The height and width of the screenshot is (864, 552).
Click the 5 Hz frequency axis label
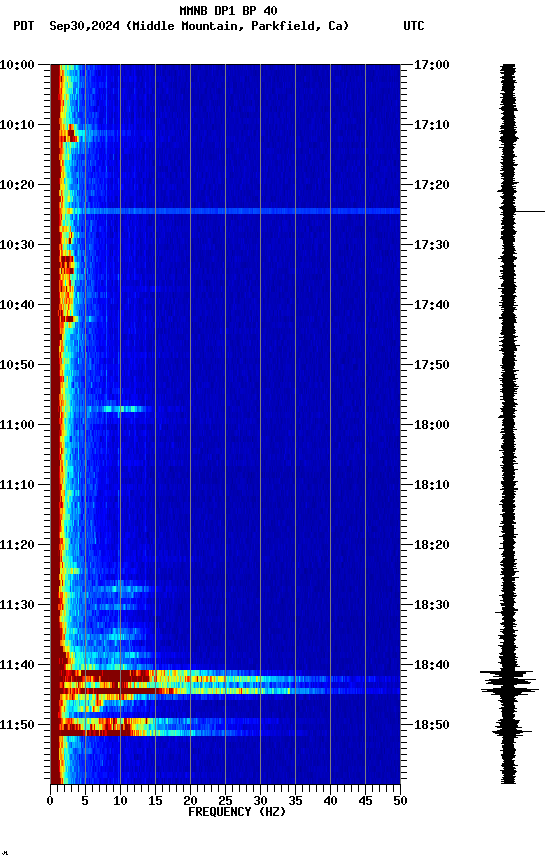pos(85,801)
